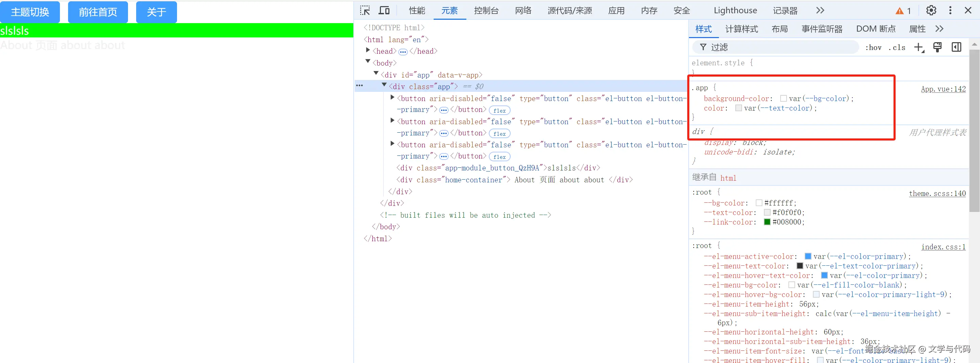Open the theme.scss:140 source link
This screenshot has height=363, width=980.
click(x=937, y=194)
